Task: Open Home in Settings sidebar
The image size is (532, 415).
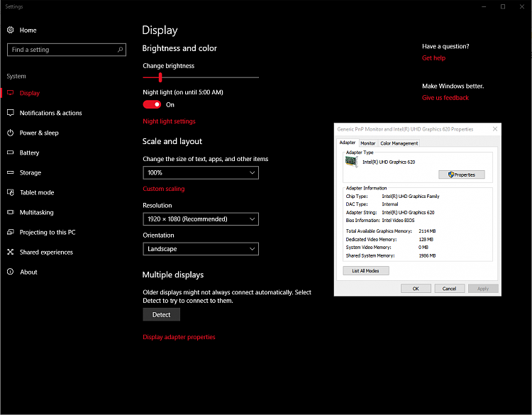Action: [28, 31]
